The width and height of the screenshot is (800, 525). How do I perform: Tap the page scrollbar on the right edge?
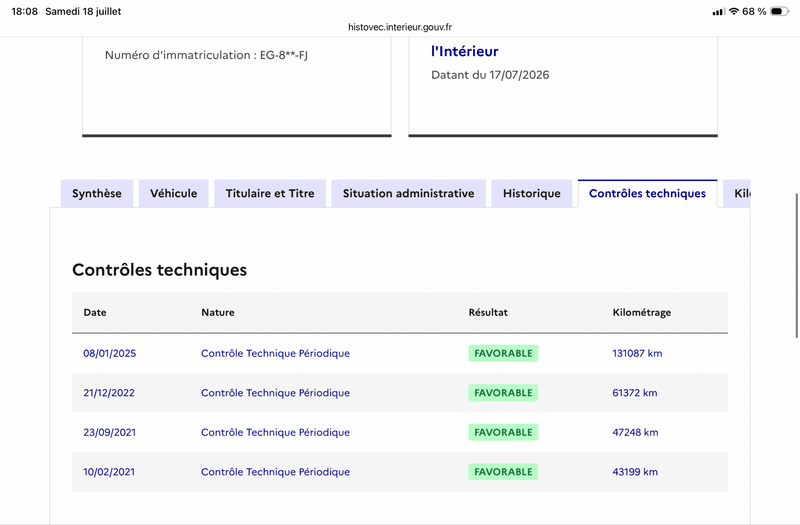[797, 265]
